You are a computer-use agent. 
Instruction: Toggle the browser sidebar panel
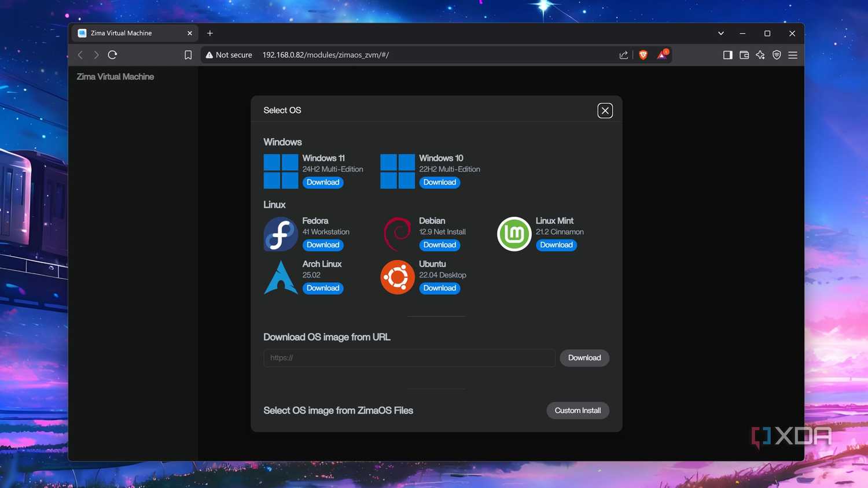click(x=728, y=55)
